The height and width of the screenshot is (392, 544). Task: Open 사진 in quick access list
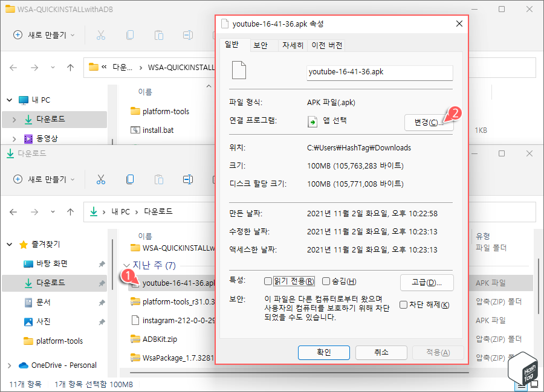click(44, 322)
